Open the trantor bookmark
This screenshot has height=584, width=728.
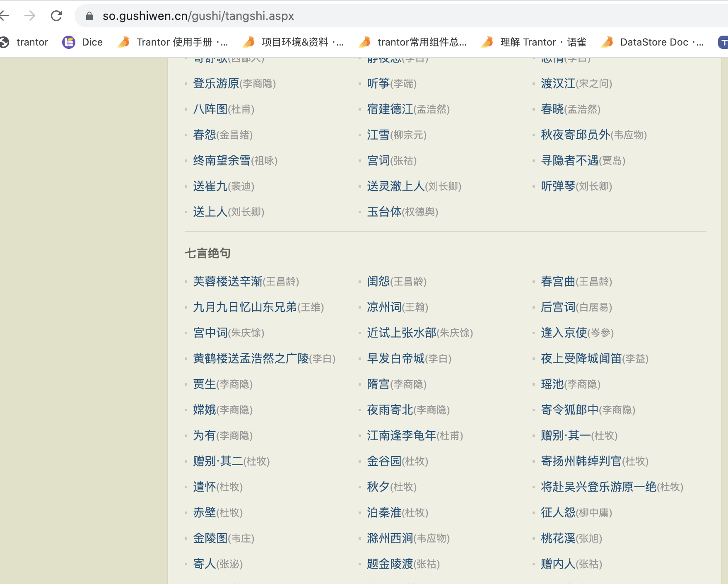(x=24, y=42)
